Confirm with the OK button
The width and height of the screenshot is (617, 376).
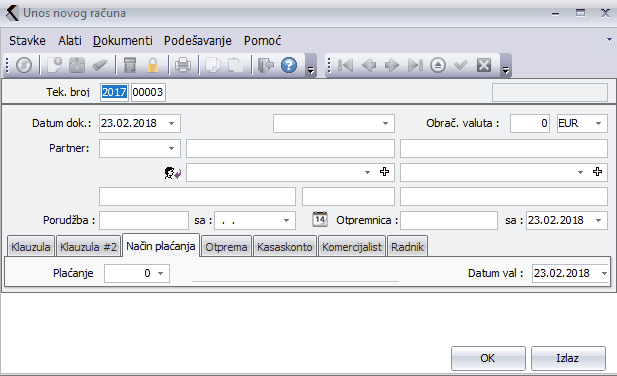click(488, 358)
